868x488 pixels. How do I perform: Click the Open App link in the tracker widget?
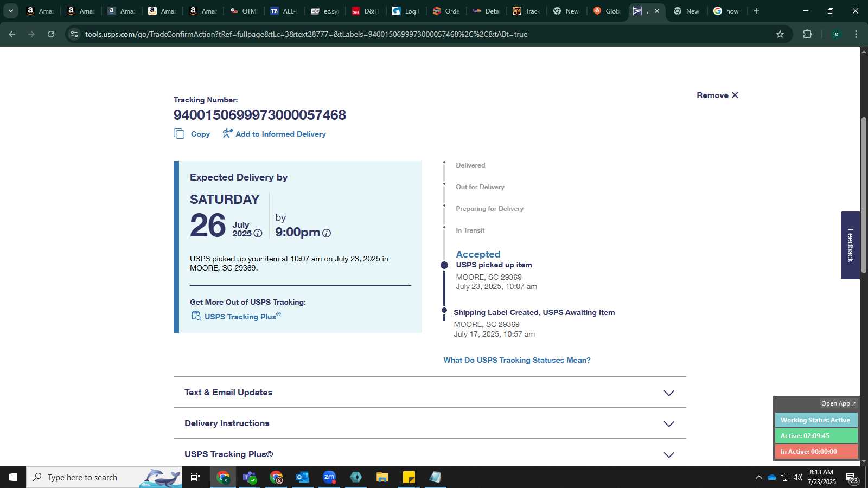point(838,403)
